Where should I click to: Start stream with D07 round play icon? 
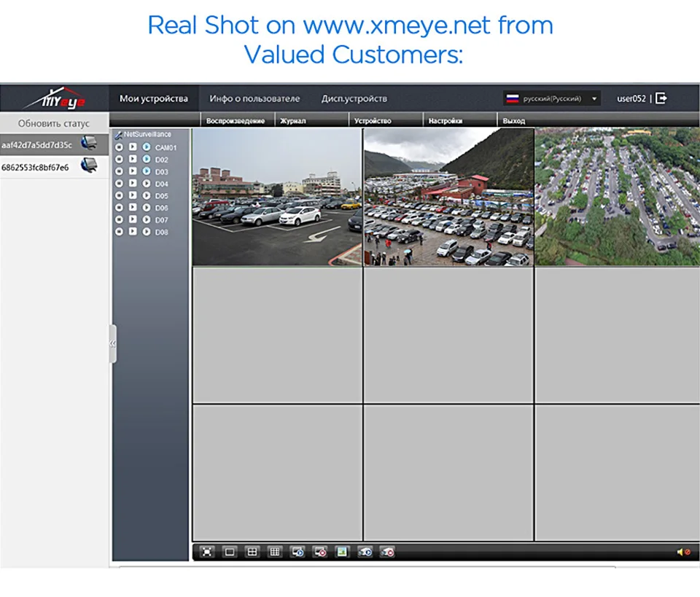[x=147, y=219]
